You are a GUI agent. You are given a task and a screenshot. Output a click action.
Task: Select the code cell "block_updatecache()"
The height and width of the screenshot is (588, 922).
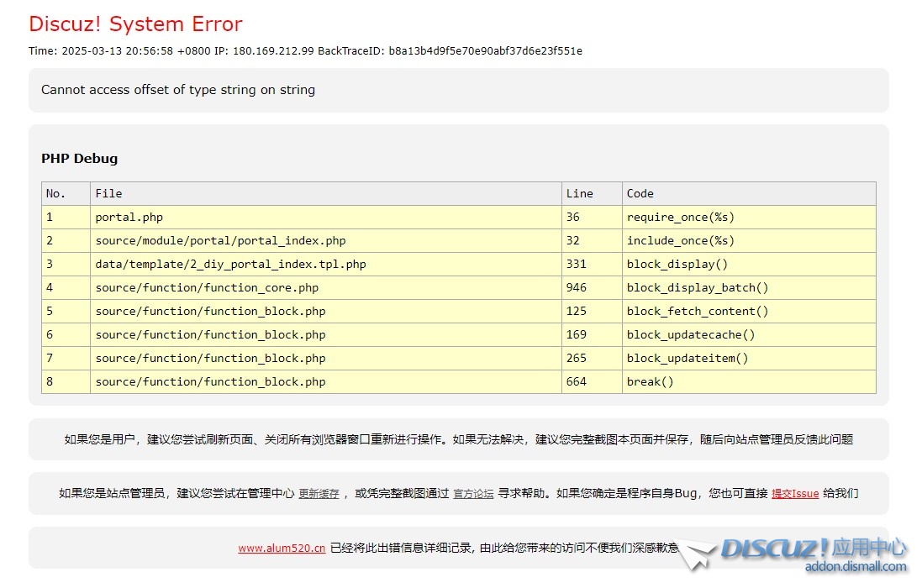749,335
